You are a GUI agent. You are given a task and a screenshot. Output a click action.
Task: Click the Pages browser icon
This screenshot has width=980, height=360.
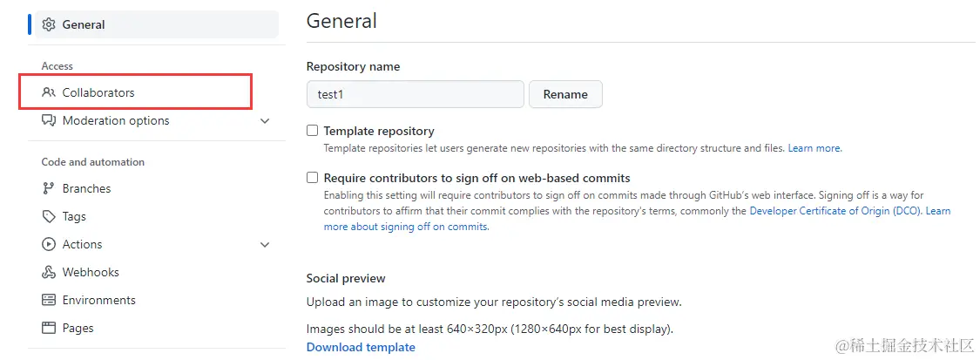tap(49, 328)
